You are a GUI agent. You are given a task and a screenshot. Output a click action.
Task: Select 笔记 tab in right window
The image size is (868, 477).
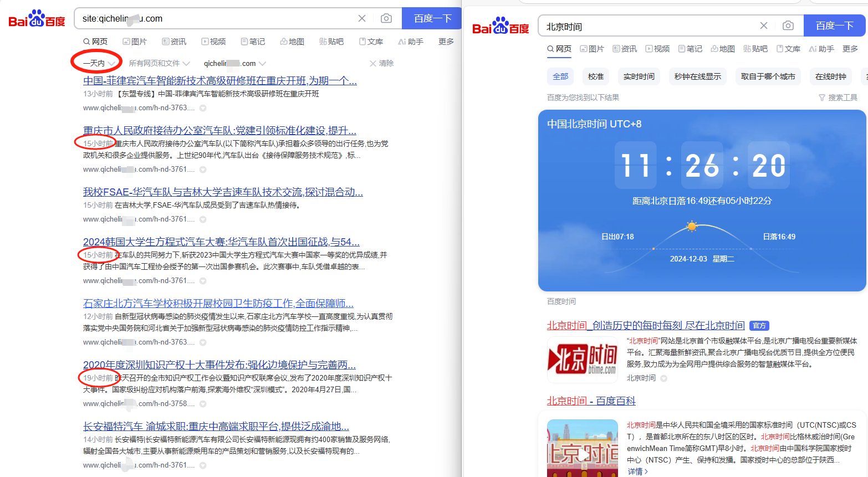click(690, 49)
